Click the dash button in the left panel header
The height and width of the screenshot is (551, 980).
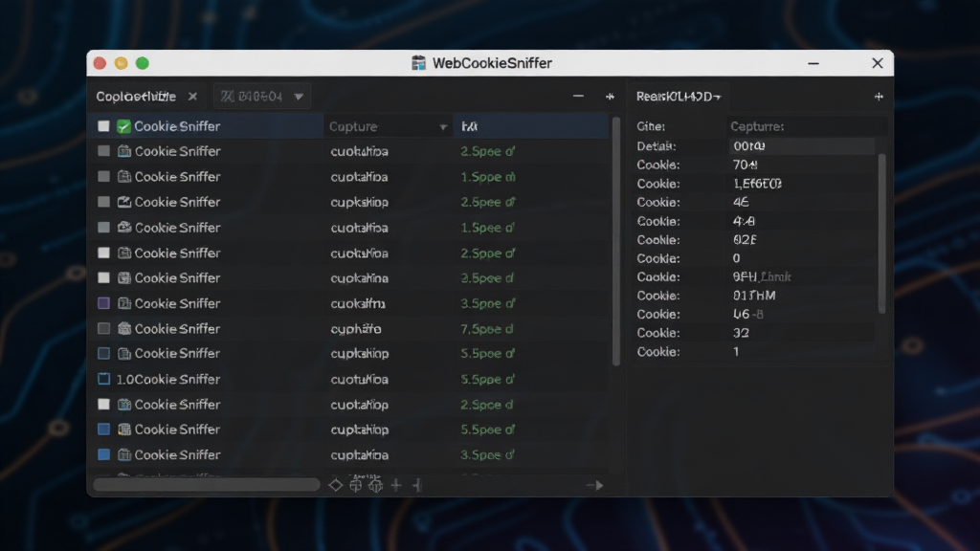click(x=578, y=97)
